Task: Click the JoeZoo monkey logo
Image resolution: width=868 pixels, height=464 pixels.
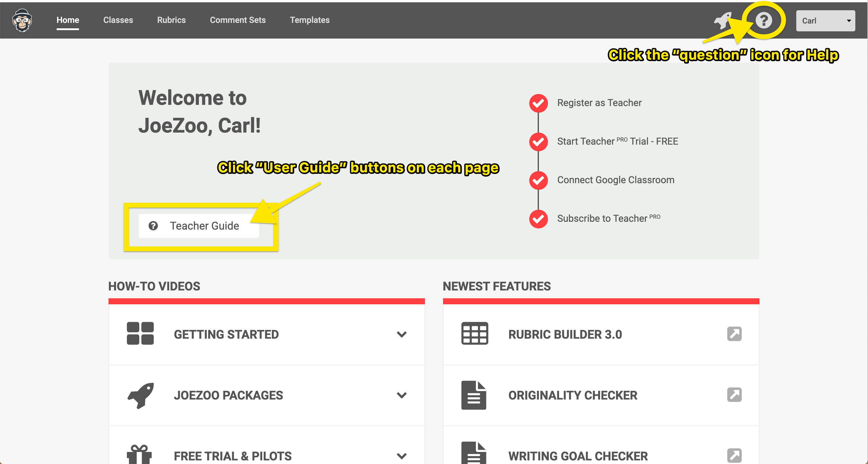Action: (x=22, y=20)
